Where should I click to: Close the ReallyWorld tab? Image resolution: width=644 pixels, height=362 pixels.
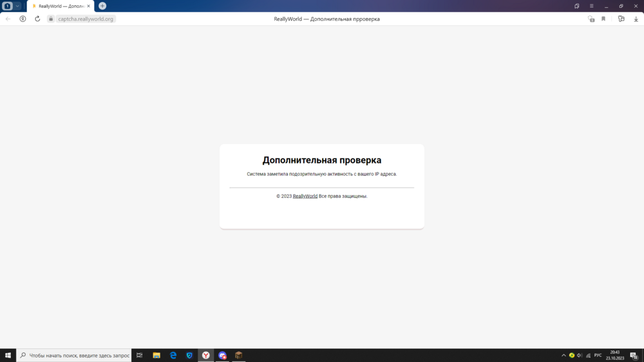pos(88,6)
